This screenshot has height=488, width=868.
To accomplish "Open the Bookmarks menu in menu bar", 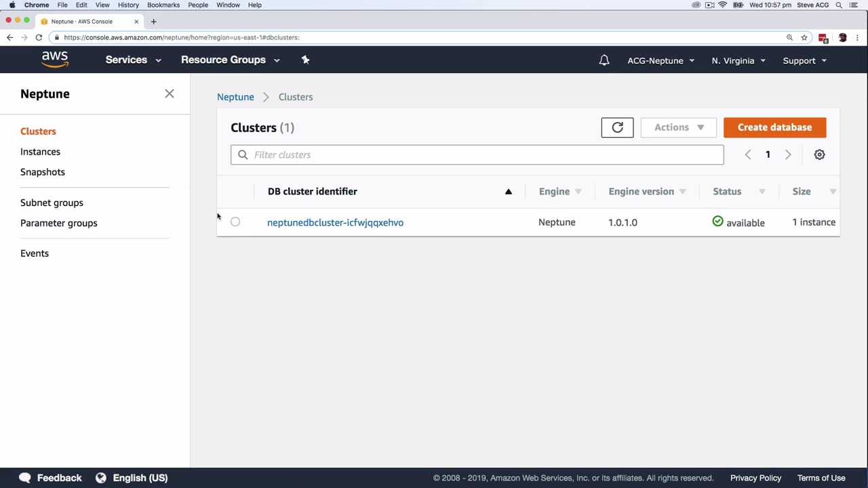I will [163, 5].
